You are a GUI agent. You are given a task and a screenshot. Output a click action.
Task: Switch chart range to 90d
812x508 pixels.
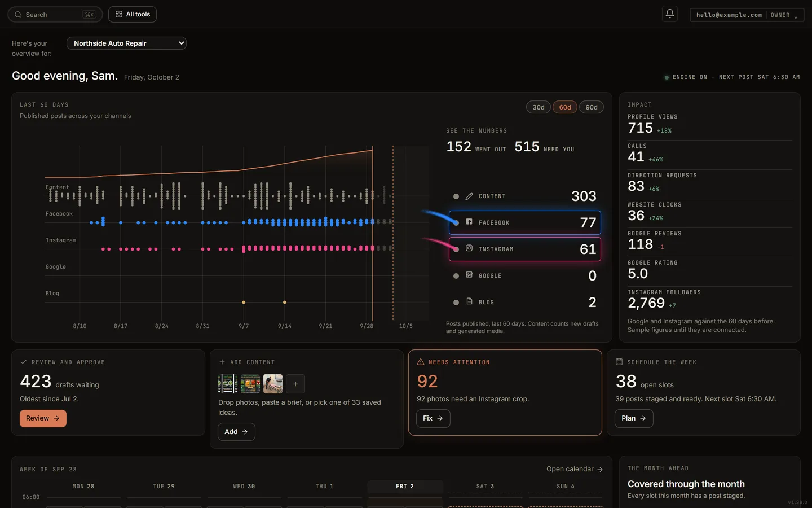[x=592, y=107]
